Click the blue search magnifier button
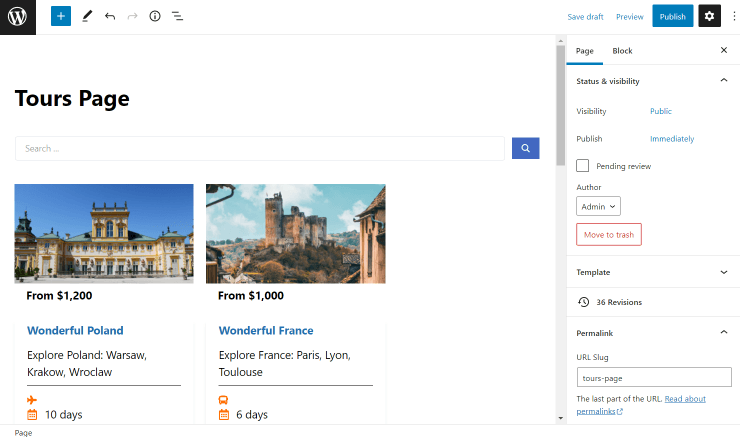740x437 pixels. [525, 148]
